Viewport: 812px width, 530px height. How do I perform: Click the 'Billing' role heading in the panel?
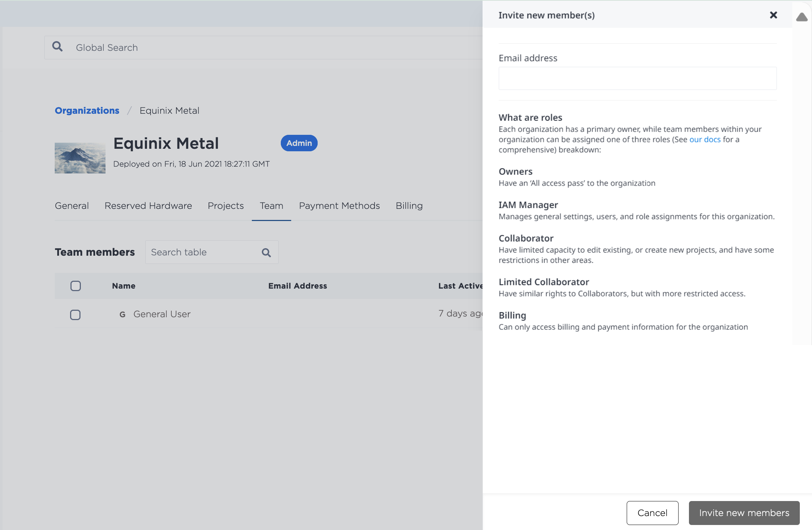pyautogui.click(x=512, y=315)
